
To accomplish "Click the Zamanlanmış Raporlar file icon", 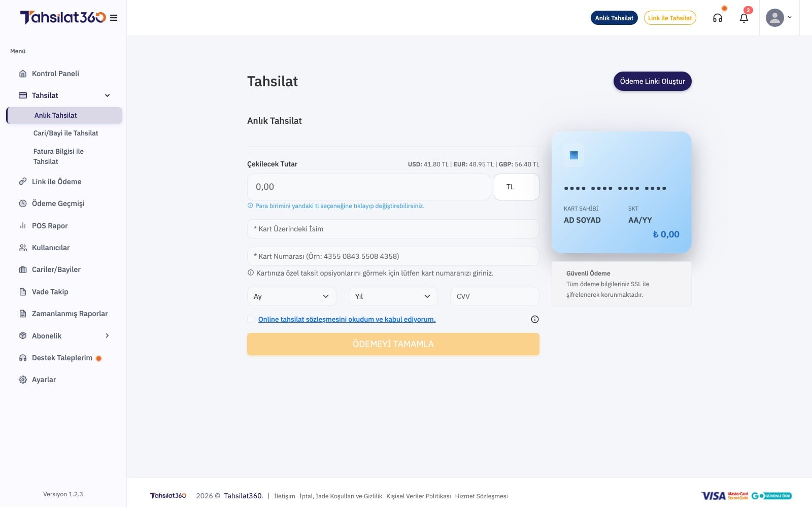I will click(x=23, y=314).
